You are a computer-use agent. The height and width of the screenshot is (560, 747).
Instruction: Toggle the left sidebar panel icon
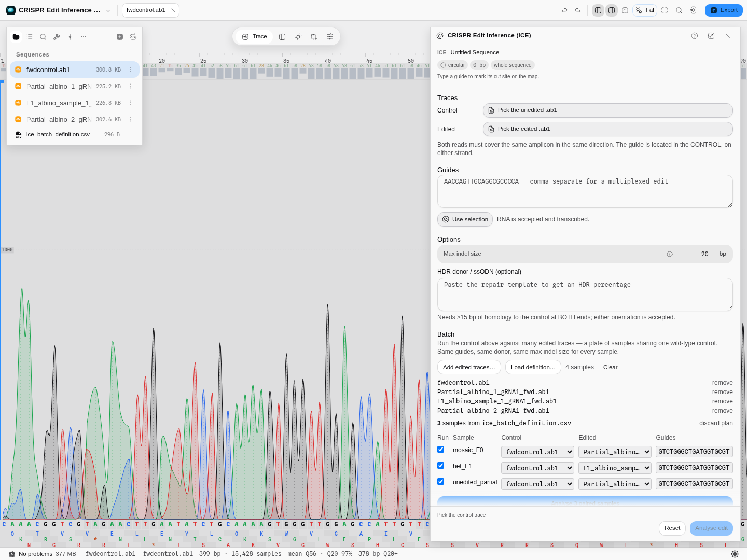[x=598, y=10]
